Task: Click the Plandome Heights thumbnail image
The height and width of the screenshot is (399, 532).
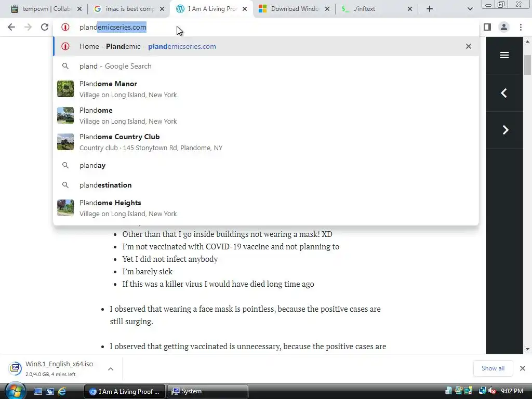Action: tap(65, 208)
